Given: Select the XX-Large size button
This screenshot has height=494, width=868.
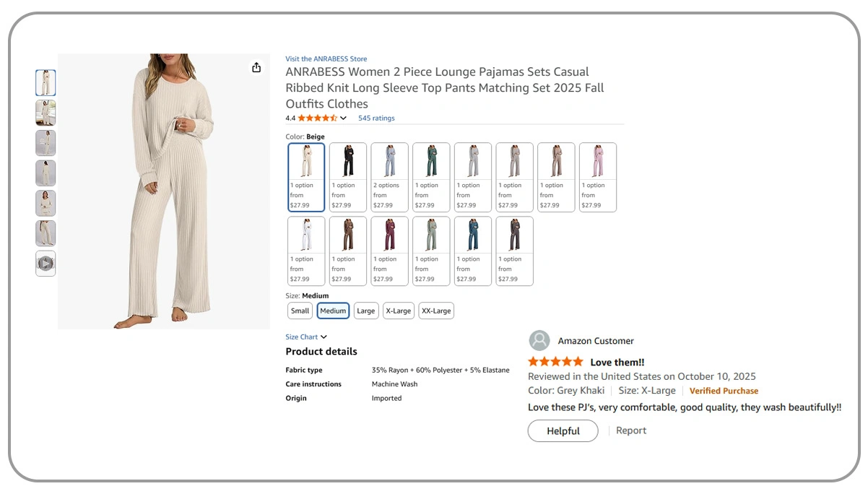Looking at the screenshot, I should click(436, 311).
